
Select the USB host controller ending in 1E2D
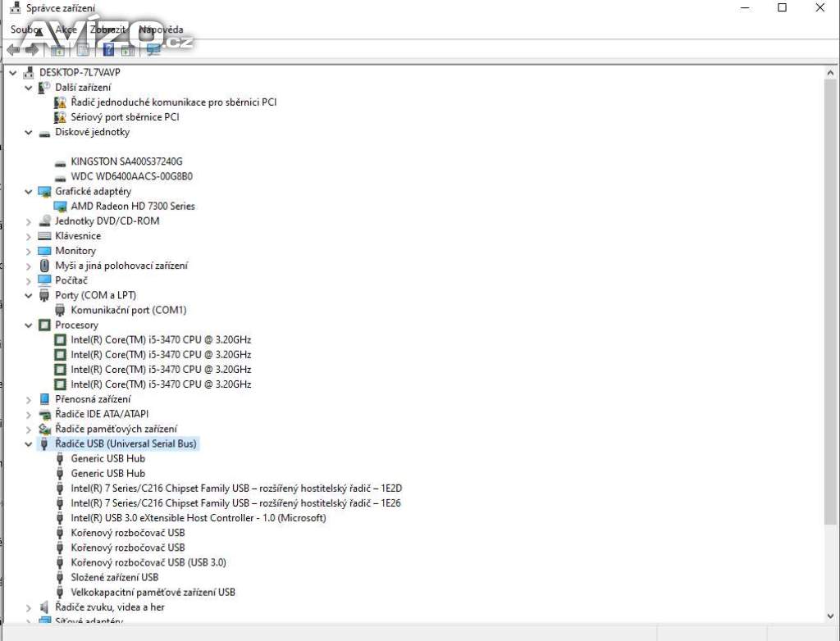[x=236, y=489]
